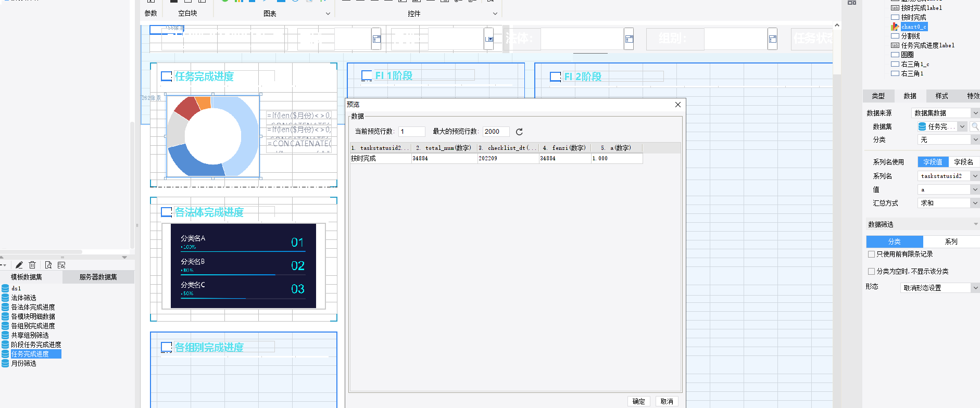Click the edit pencil icon above dataset list

pos(19,265)
